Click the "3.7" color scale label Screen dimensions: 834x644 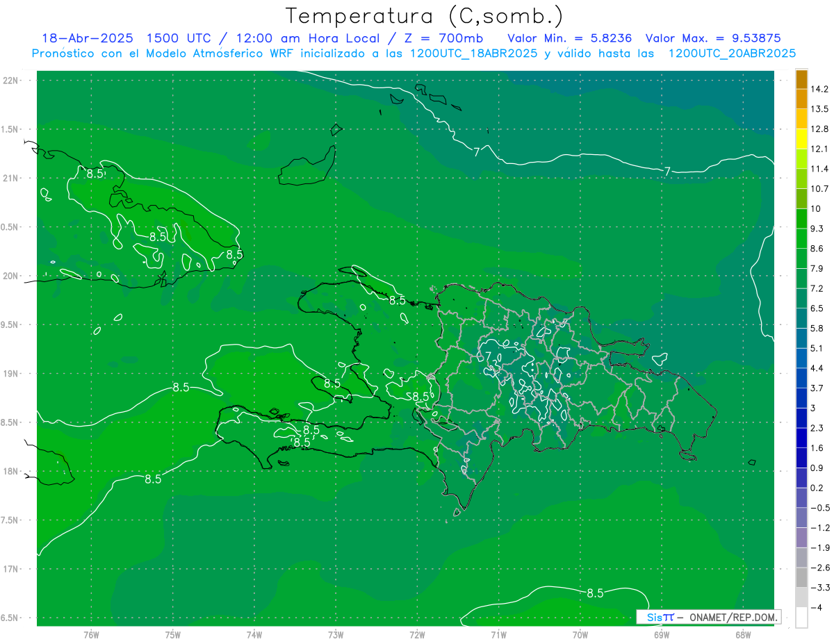[817, 388]
